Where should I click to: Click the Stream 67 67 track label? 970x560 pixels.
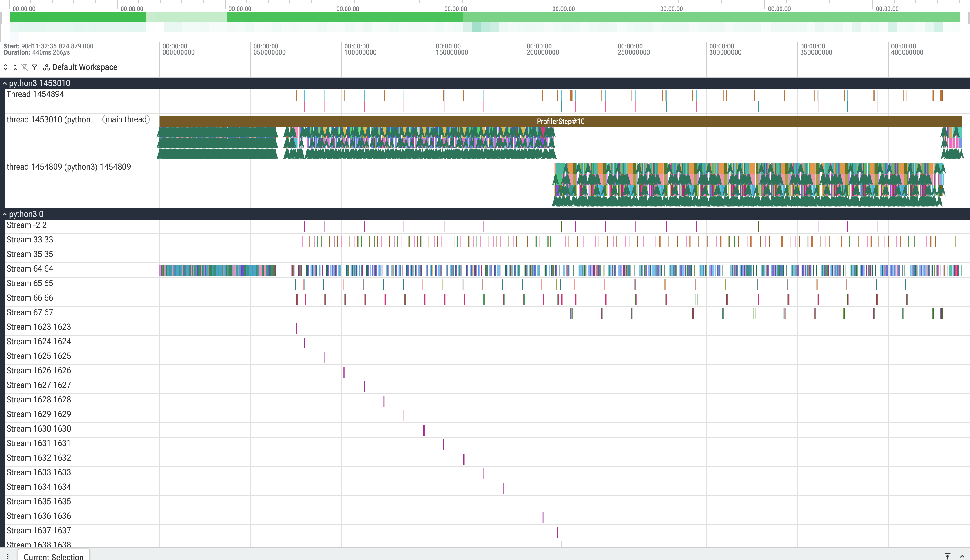[x=30, y=313]
